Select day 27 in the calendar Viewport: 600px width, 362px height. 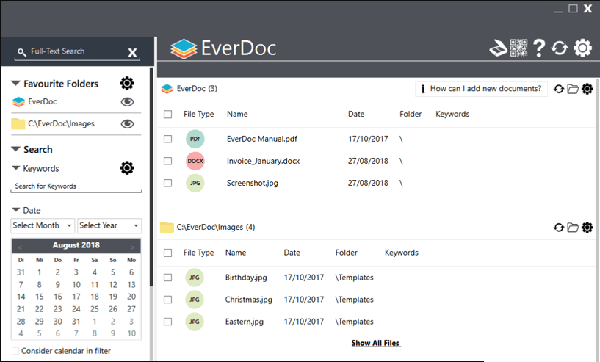(131, 309)
